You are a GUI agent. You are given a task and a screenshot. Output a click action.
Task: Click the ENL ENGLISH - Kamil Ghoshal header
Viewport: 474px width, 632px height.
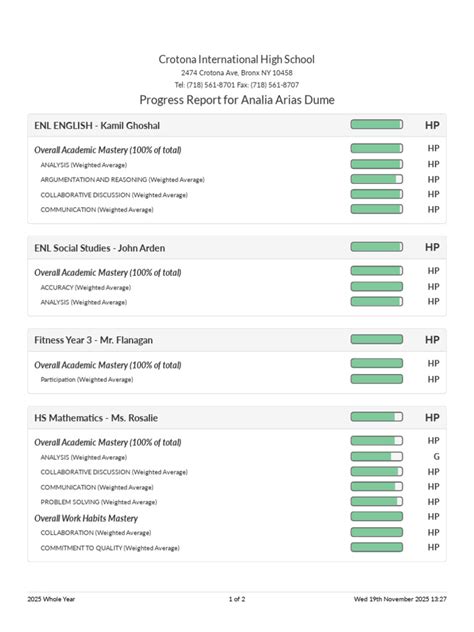97,126
